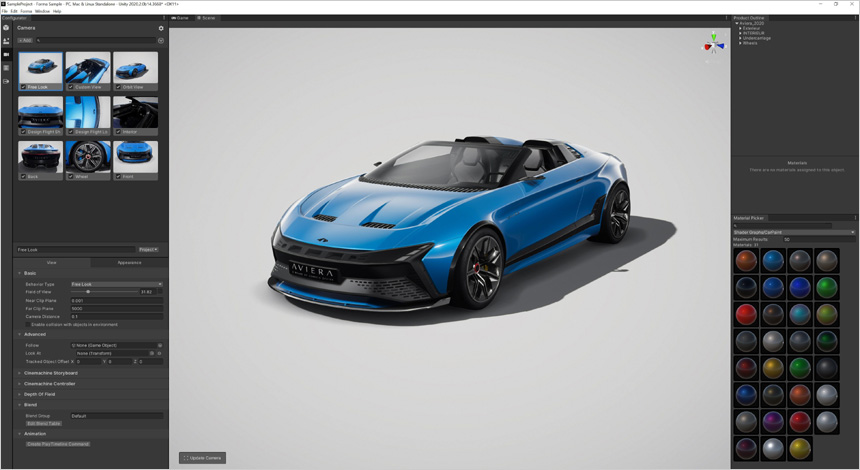This screenshot has height=470, width=860.
Task: Enable collision with objects in environment
Action: pyautogui.click(x=27, y=324)
